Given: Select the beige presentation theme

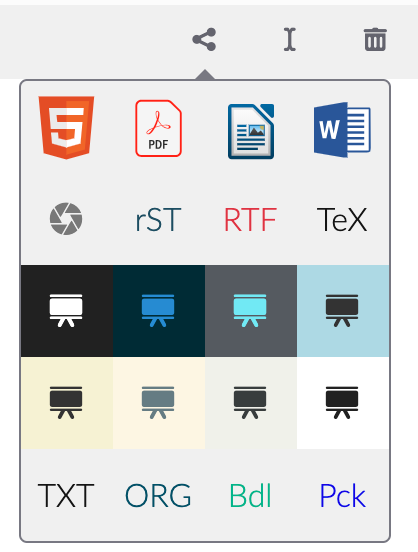Looking at the screenshot, I should 67,403.
